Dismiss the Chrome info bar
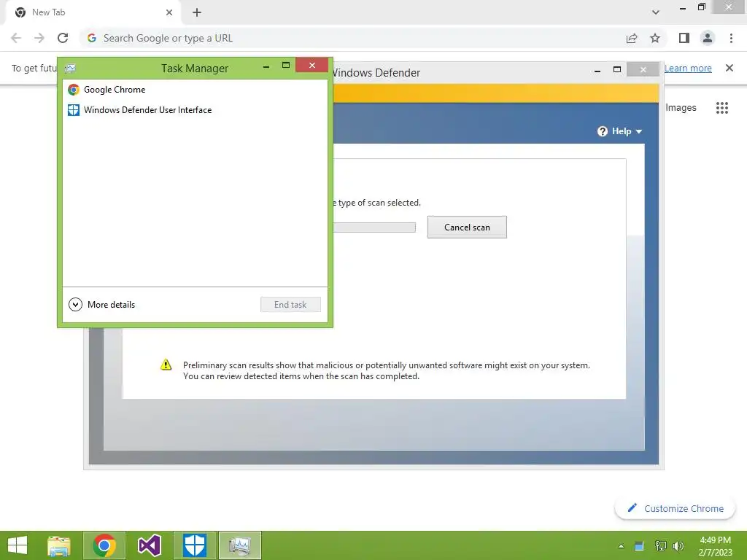 click(729, 68)
